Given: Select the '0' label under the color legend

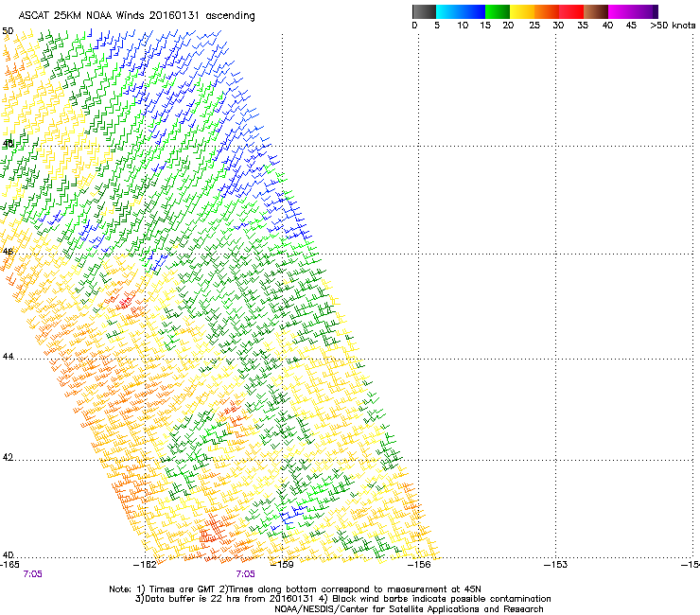Looking at the screenshot, I should [x=414, y=26].
